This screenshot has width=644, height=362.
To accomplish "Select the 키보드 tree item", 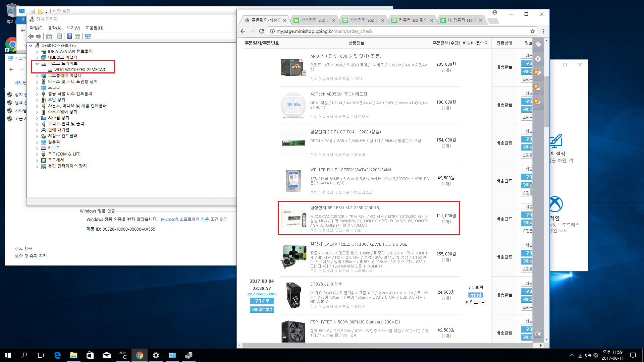I will click(54, 148).
